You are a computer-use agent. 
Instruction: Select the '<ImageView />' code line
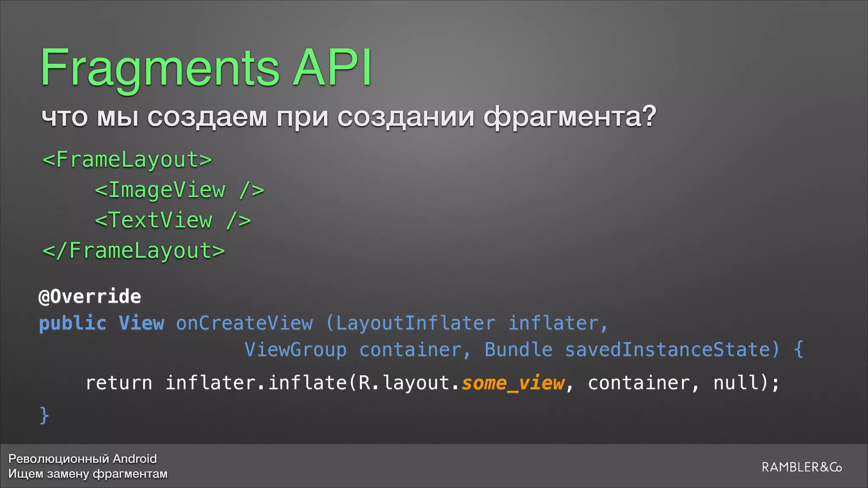click(x=179, y=190)
